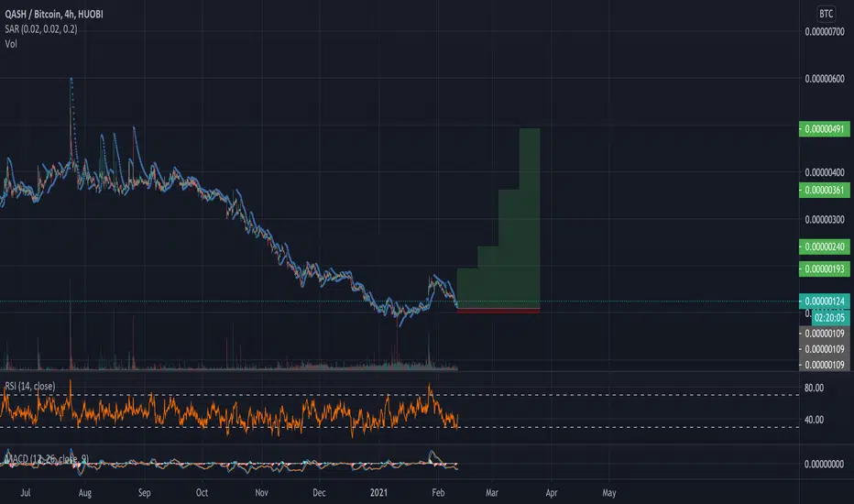Click the 0.00000300 price axis value

(x=825, y=220)
